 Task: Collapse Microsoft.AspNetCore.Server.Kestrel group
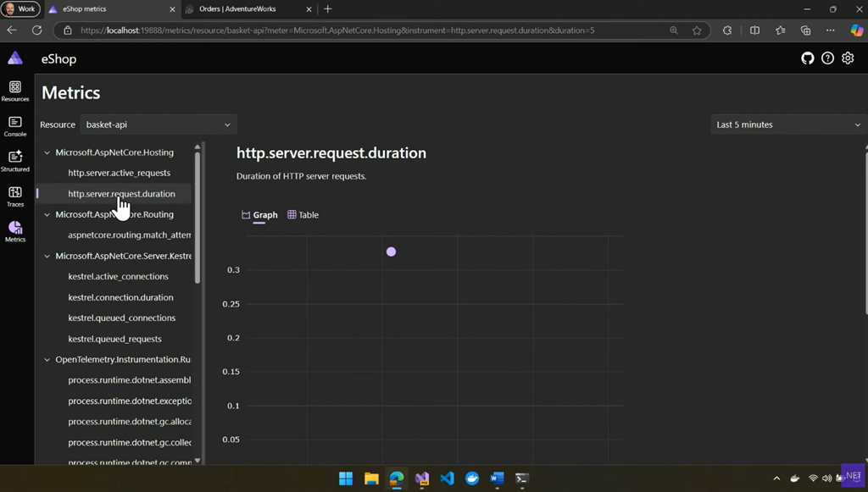click(x=47, y=256)
